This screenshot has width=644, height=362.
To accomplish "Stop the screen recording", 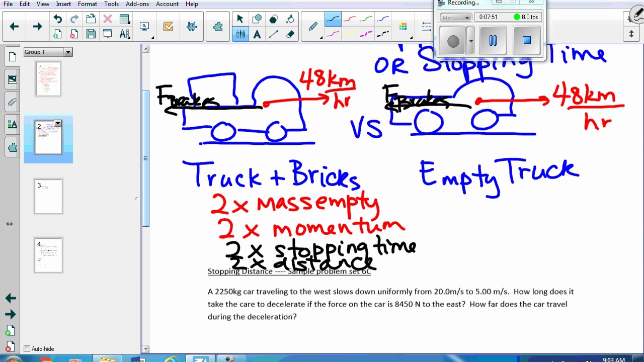I will (526, 41).
